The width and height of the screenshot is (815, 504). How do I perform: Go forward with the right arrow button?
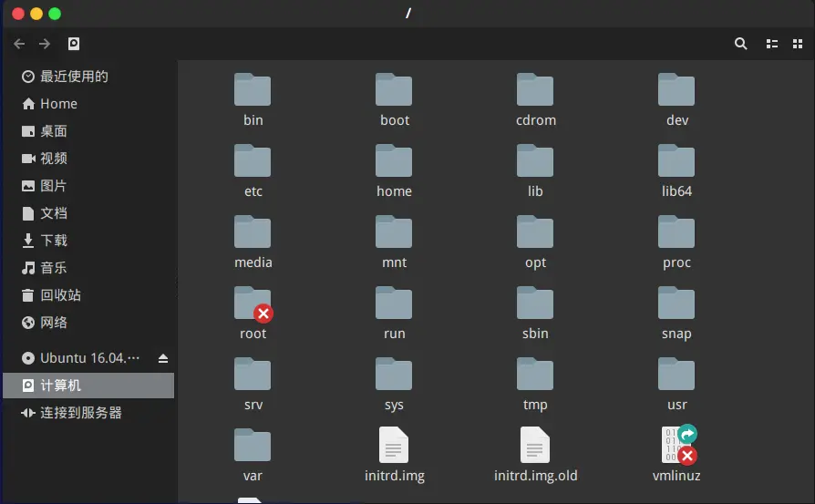[45, 44]
